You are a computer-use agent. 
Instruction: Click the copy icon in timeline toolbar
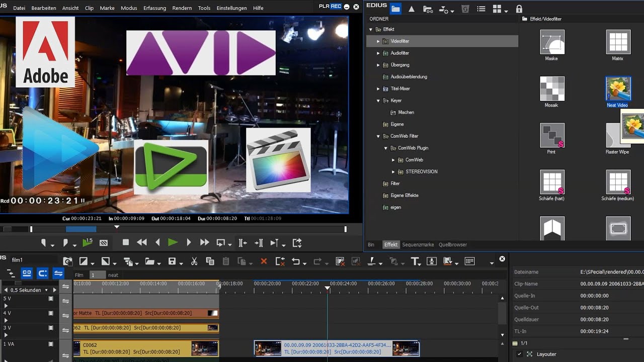coord(210,261)
